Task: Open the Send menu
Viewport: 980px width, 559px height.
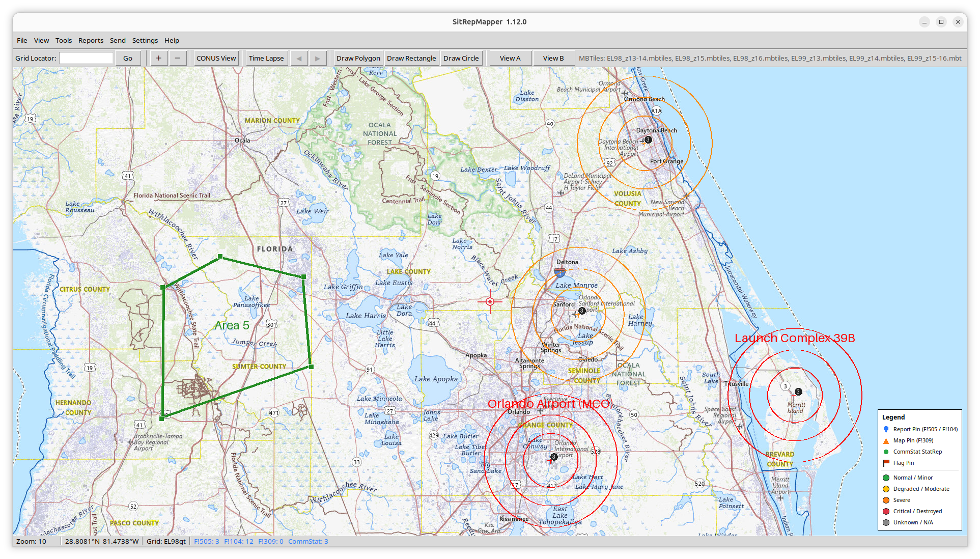Action: [118, 40]
